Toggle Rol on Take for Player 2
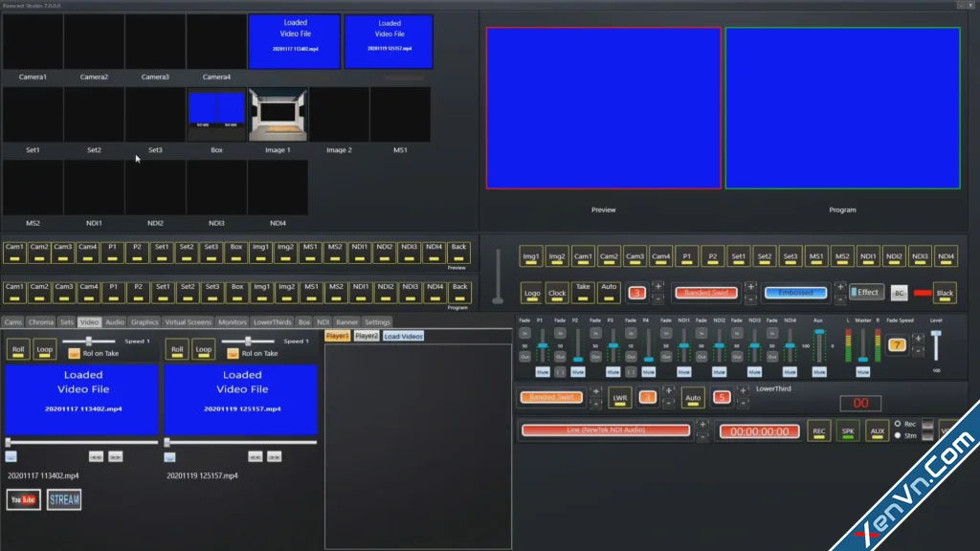The width and height of the screenshot is (980, 551). pos(233,354)
